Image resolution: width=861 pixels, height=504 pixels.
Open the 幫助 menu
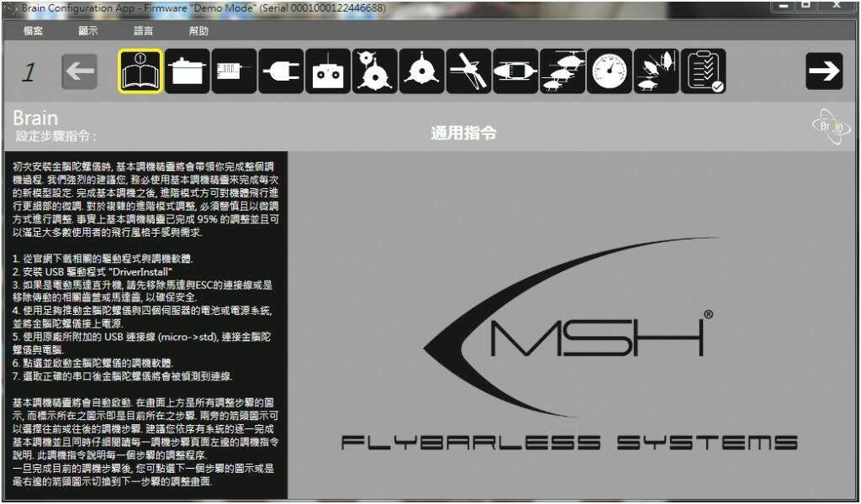pyautogui.click(x=198, y=31)
